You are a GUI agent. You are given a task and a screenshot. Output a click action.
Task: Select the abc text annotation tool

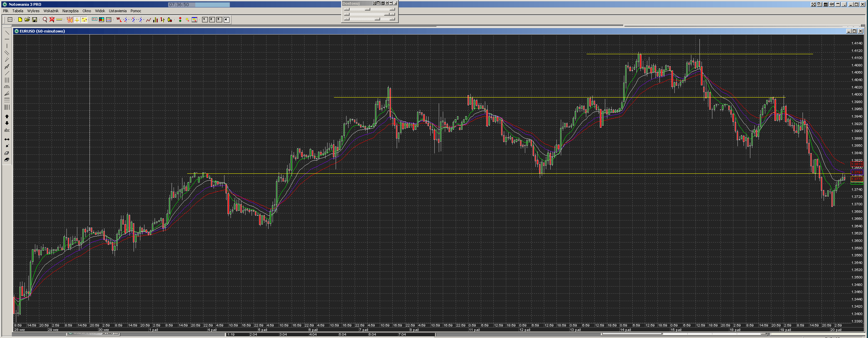(7, 130)
